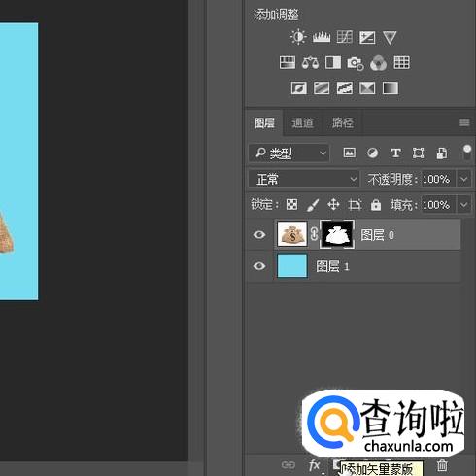
Task: Open the 类型 filter type dropdown
Action: pos(289,153)
